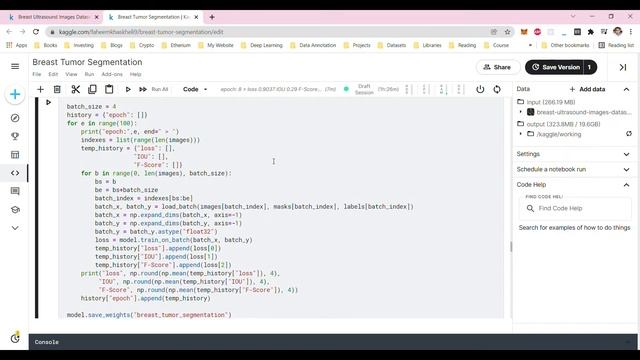This screenshot has width=640, height=360.
Task: Collapse the Code Help section
Action: pos(627,184)
